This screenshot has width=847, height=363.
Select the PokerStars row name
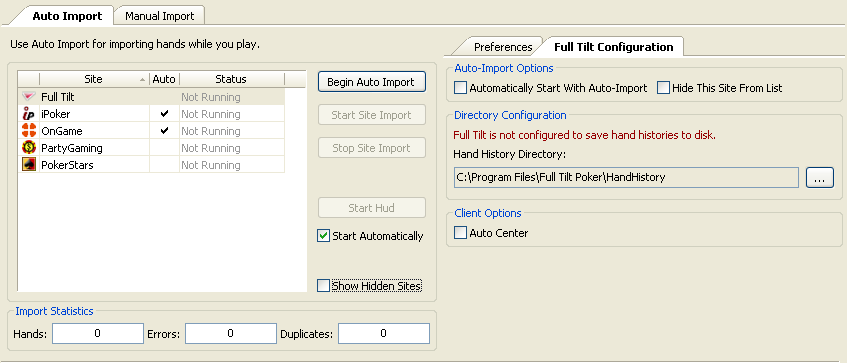(67, 165)
